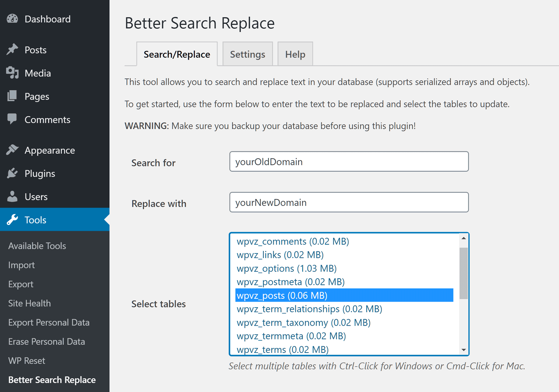The width and height of the screenshot is (559, 392).
Task: Focus the Replace with input field
Action: pyautogui.click(x=349, y=202)
